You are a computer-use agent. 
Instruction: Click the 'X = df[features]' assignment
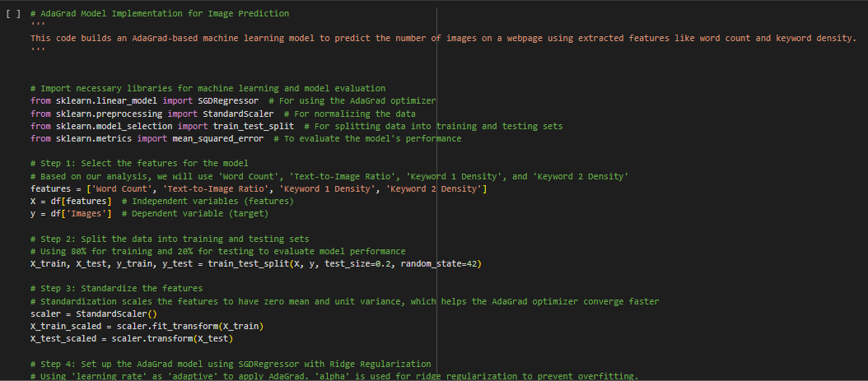[71, 202]
